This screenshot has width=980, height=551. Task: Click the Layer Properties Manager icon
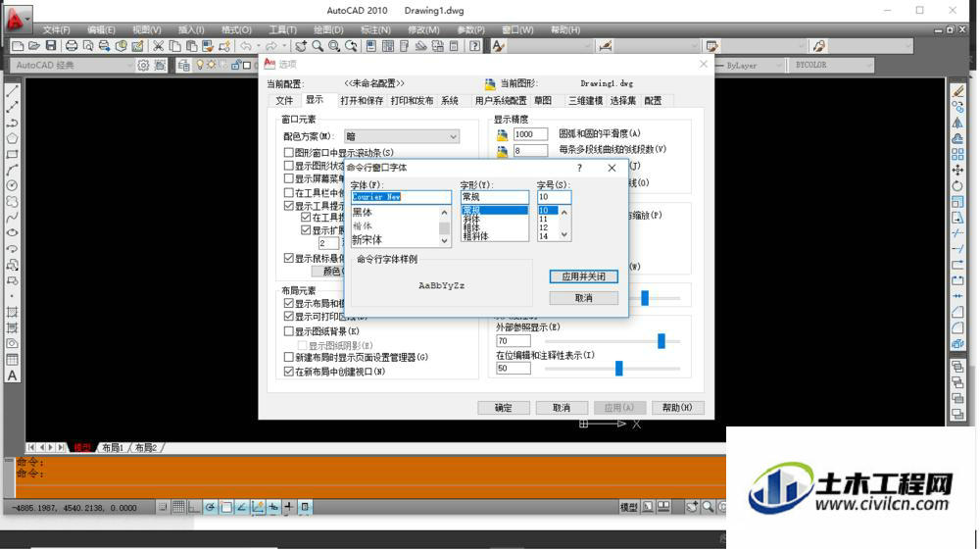click(x=184, y=65)
